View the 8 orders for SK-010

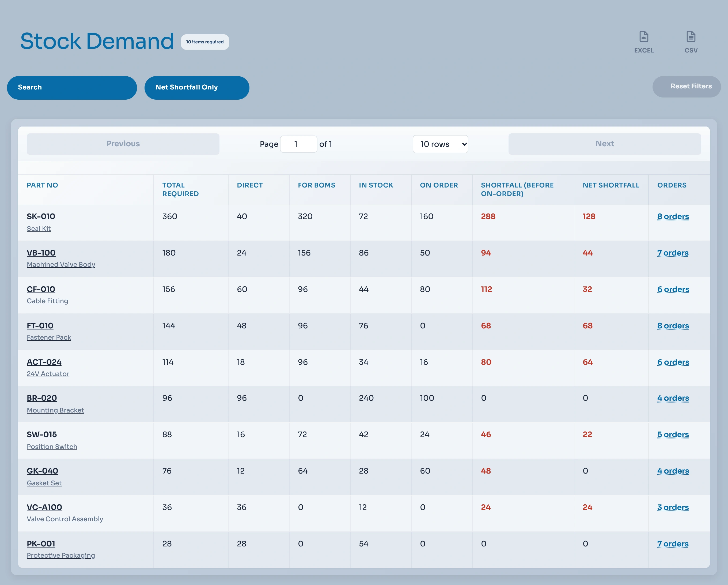673,216
